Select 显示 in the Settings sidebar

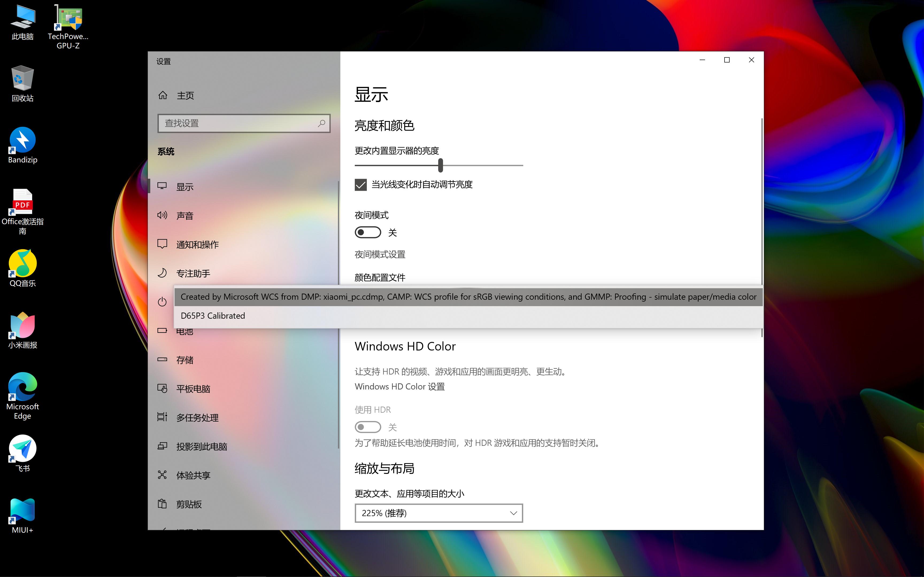pos(185,187)
